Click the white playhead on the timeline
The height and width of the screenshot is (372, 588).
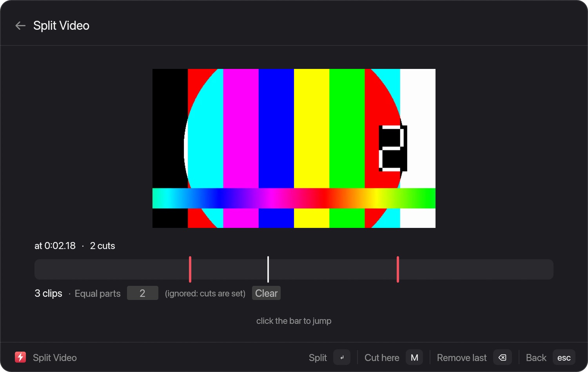[x=268, y=269]
